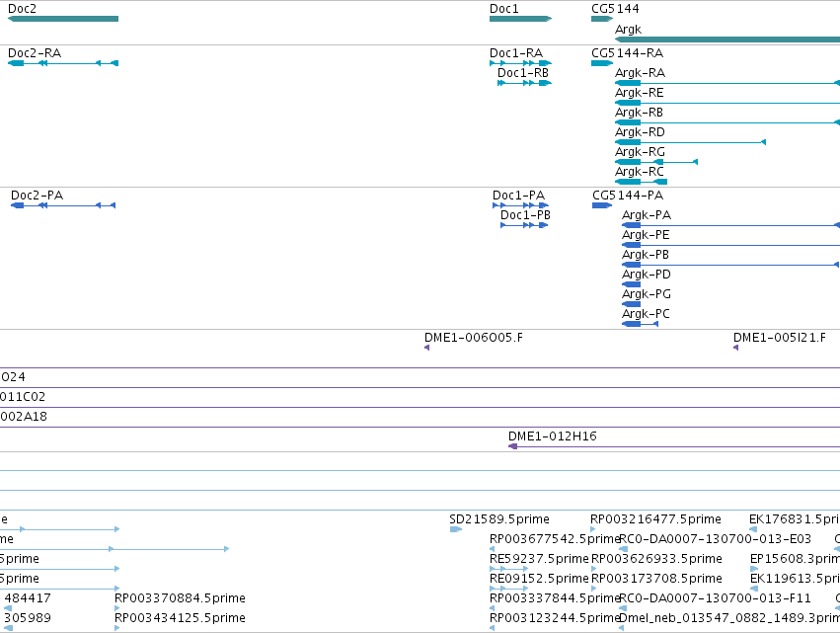Select the Argk-PD protein label

[x=647, y=275]
